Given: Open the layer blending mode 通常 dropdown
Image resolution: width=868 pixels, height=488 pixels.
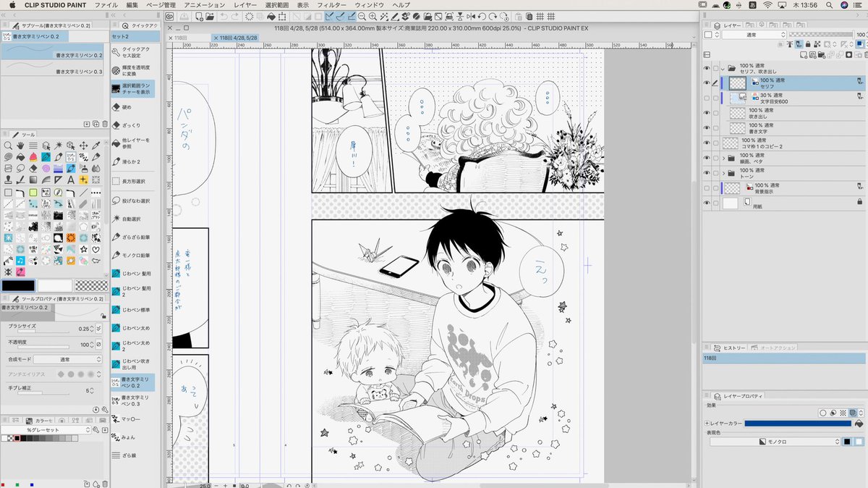Looking at the screenshot, I should click(x=754, y=35).
